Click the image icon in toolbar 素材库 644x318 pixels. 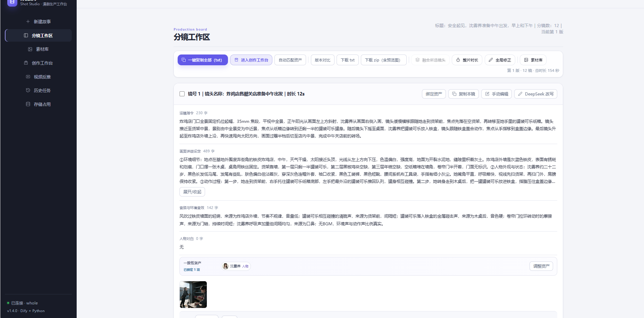coord(526,60)
